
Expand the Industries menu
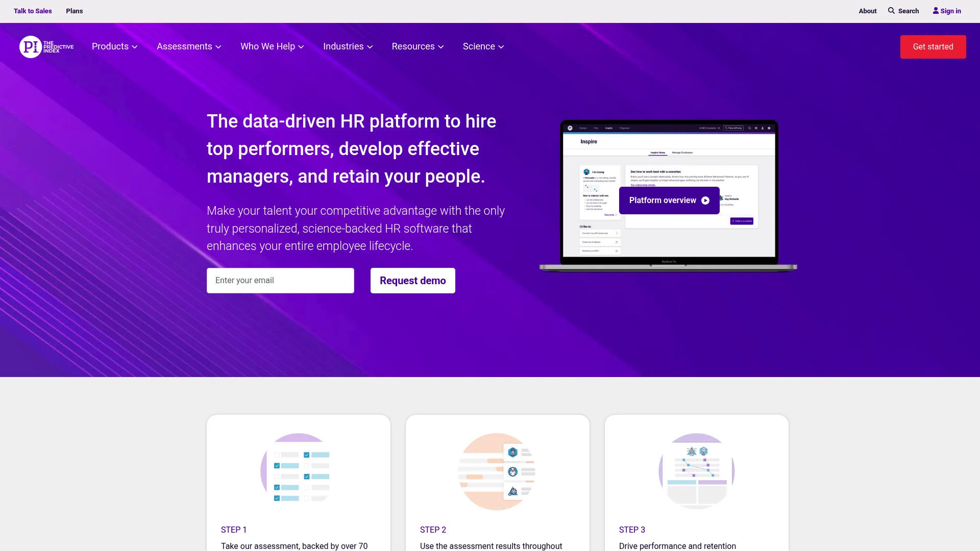[x=348, y=46]
